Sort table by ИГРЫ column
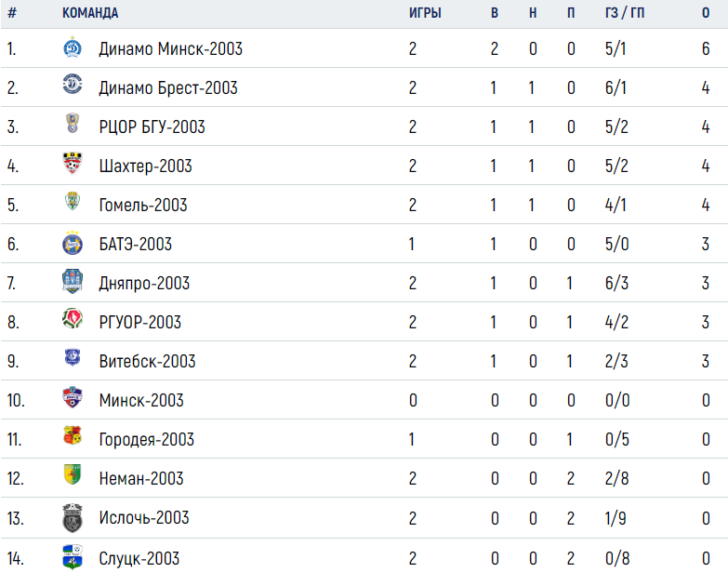728x573 pixels. (425, 13)
